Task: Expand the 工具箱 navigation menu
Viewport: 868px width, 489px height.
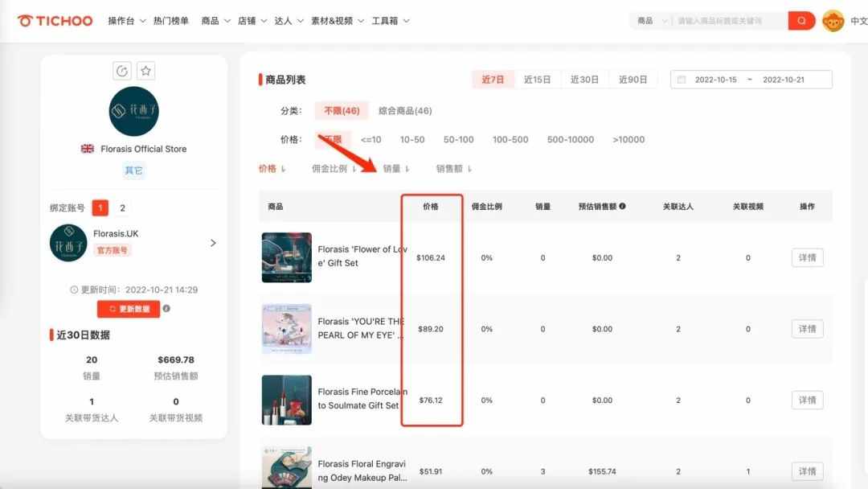Action: [x=391, y=21]
